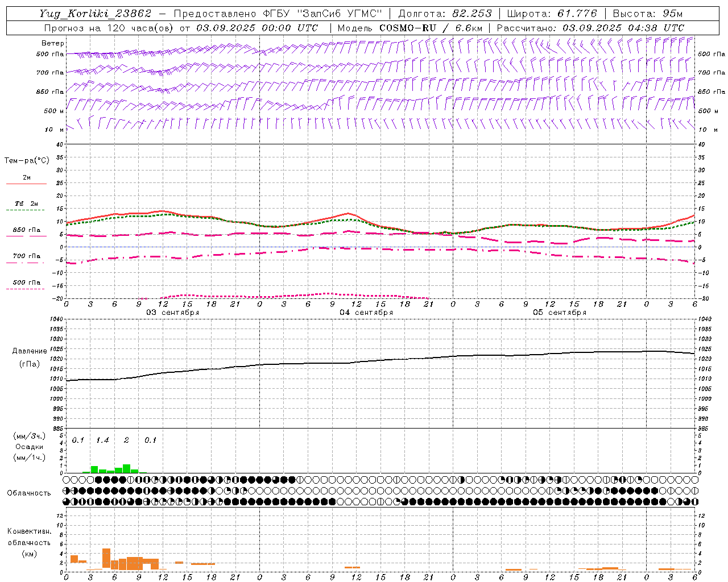The image size is (728, 582).
Task: Click the 'Тем-ра(°C)' axis label
Action: pyautogui.click(x=27, y=161)
